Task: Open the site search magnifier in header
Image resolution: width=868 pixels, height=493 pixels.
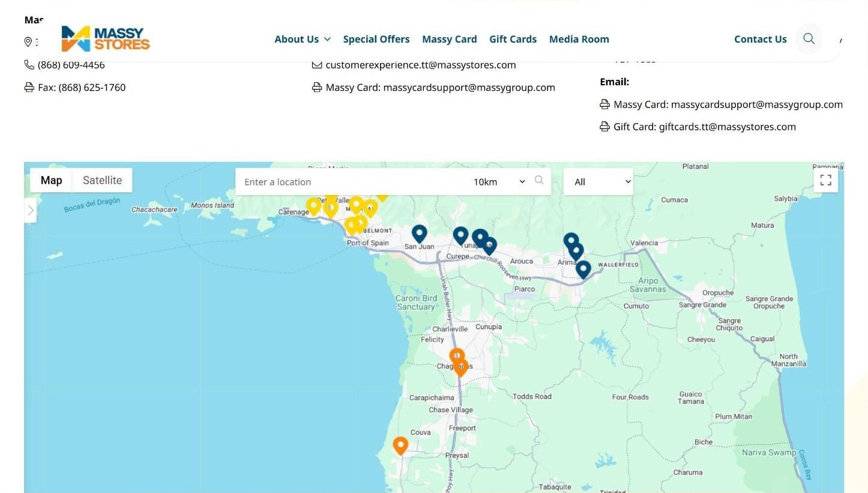Action: tap(809, 39)
